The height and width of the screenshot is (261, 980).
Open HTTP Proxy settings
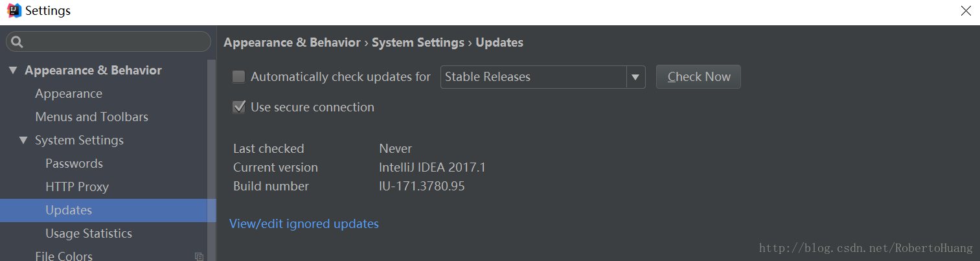coord(76,187)
